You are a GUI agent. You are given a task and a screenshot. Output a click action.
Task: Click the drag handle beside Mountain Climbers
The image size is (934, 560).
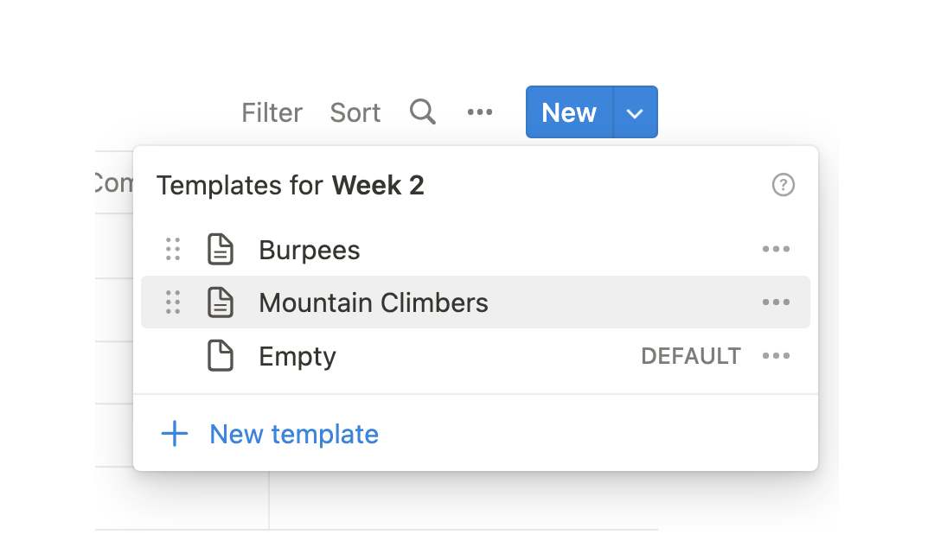[x=172, y=302]
